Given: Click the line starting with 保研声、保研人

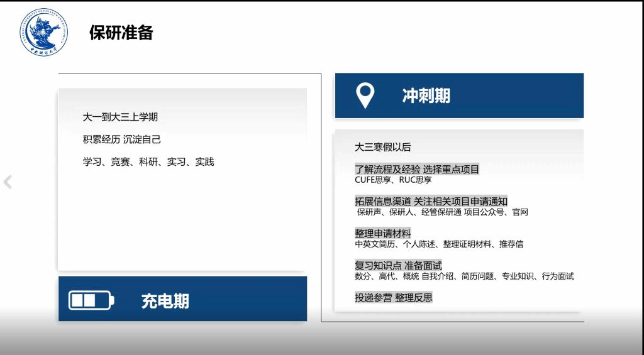Looking at the screenshot, I should pyautogui.click(x=442, y=212).
